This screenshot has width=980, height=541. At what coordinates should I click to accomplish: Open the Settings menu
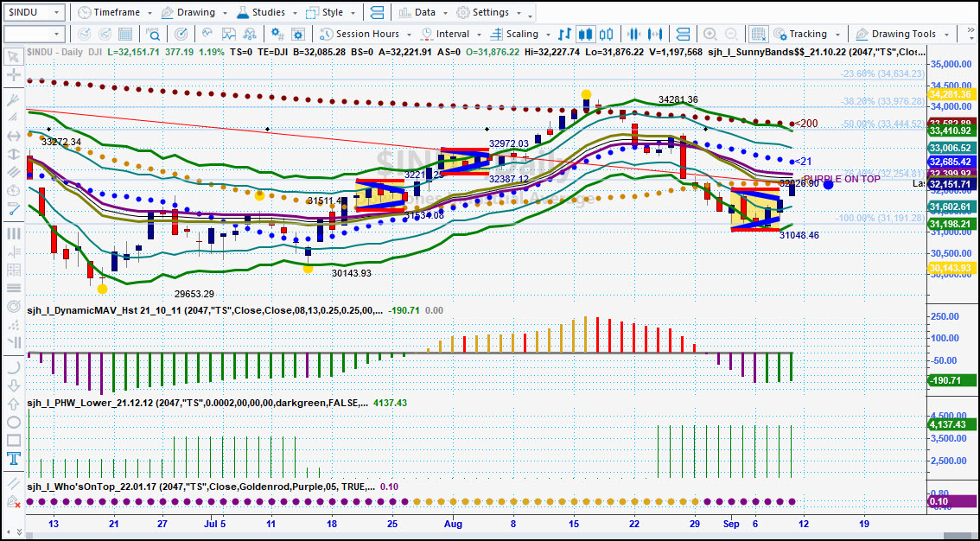[x=491, y=12]
